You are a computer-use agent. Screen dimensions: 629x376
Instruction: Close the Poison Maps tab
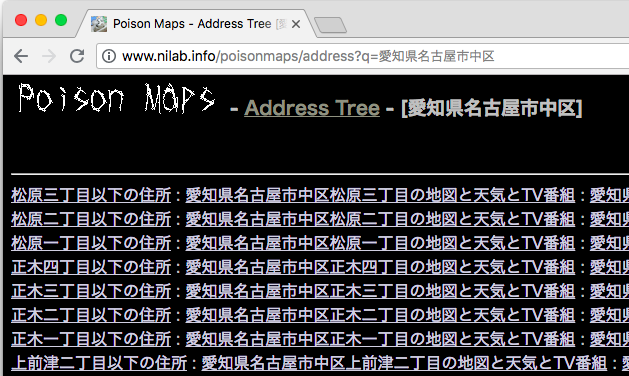coord(296,24)
